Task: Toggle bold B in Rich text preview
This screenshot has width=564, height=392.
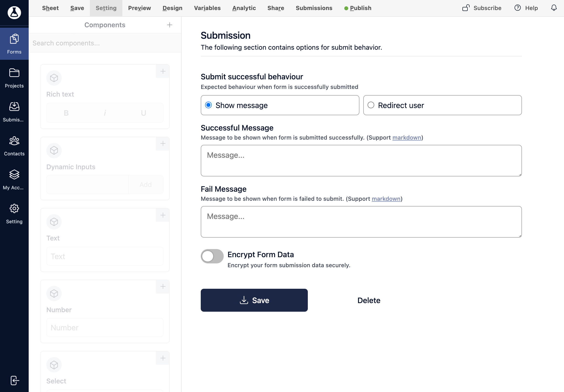Action: (x=66, y=113)
